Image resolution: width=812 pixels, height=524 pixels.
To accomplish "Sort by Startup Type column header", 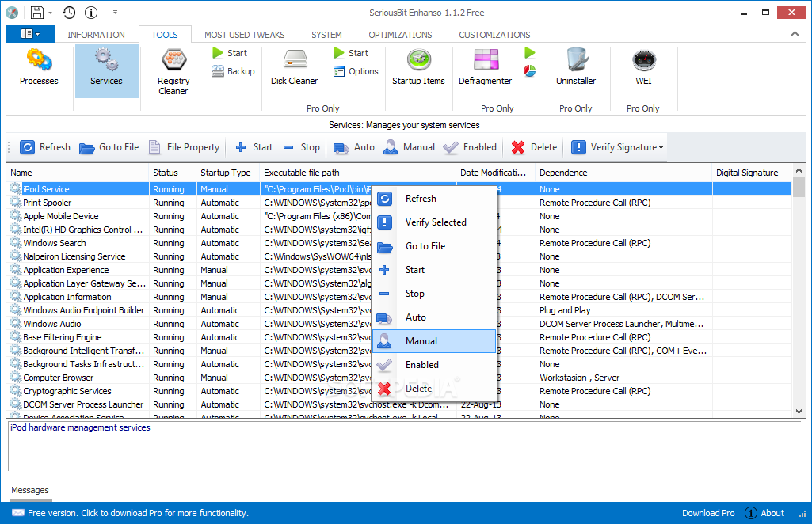I will tap(228, 173).
